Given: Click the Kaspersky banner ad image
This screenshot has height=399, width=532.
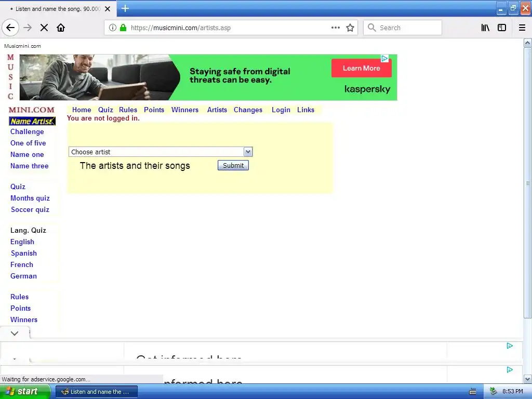Looking at the screenshot, I should (x=208, y=77).
